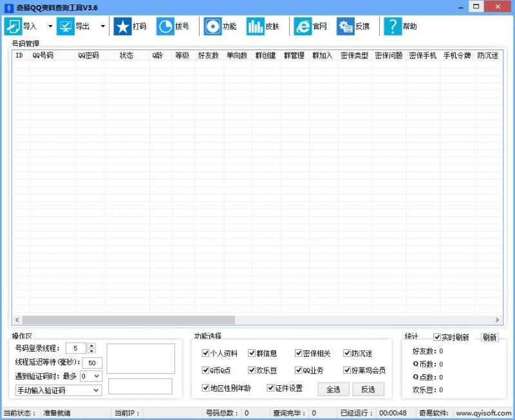Open the 拨号 dial tool

click(x=165, y=26)
